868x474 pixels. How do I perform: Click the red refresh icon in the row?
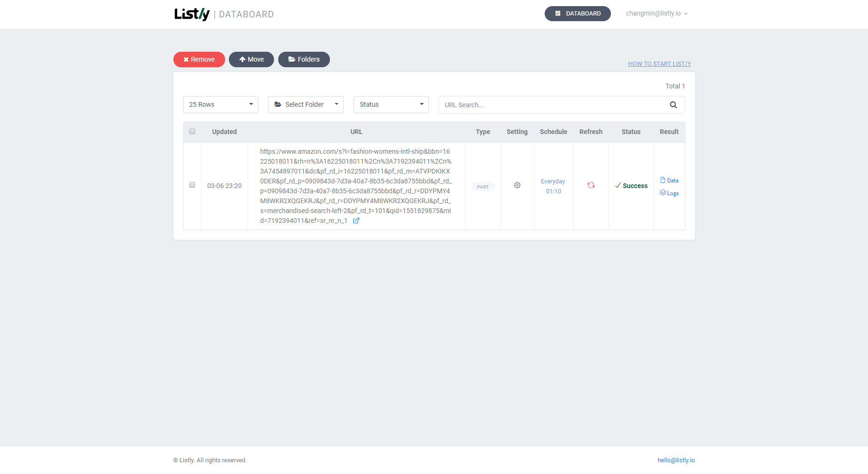(x=591, y=186)
